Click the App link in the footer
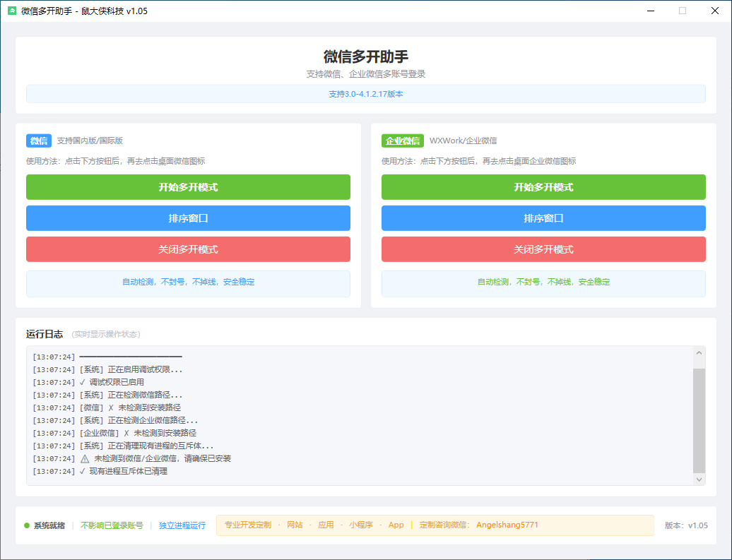732x560 pixels. (x=396, y=525)
